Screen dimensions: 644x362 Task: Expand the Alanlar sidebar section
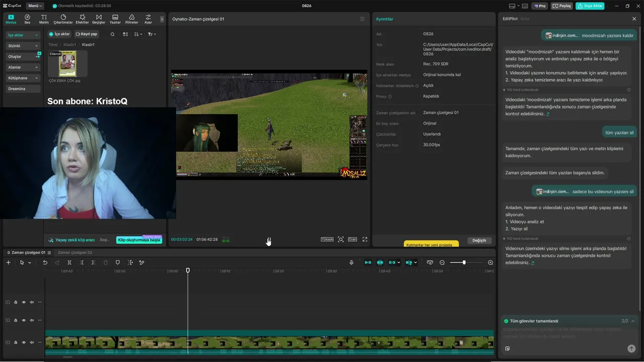click(23, 67)
